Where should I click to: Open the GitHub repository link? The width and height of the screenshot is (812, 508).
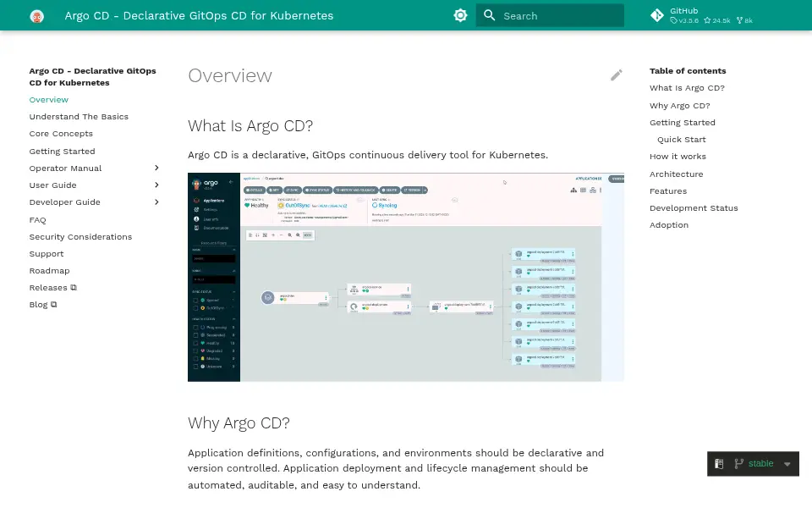coord(702,15)
